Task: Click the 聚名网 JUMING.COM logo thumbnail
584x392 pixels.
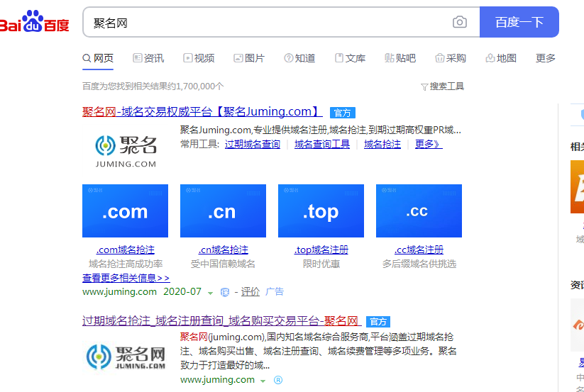Action: tap(126, 357)
